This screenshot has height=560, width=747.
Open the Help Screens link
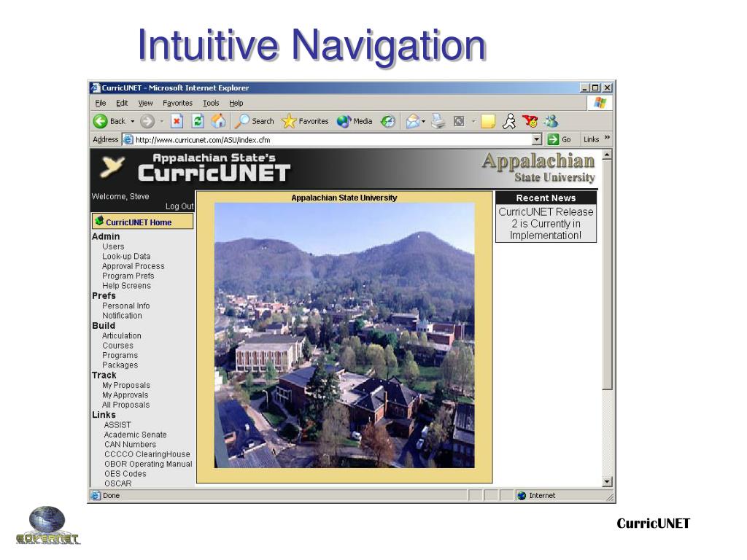click(126, 286)
